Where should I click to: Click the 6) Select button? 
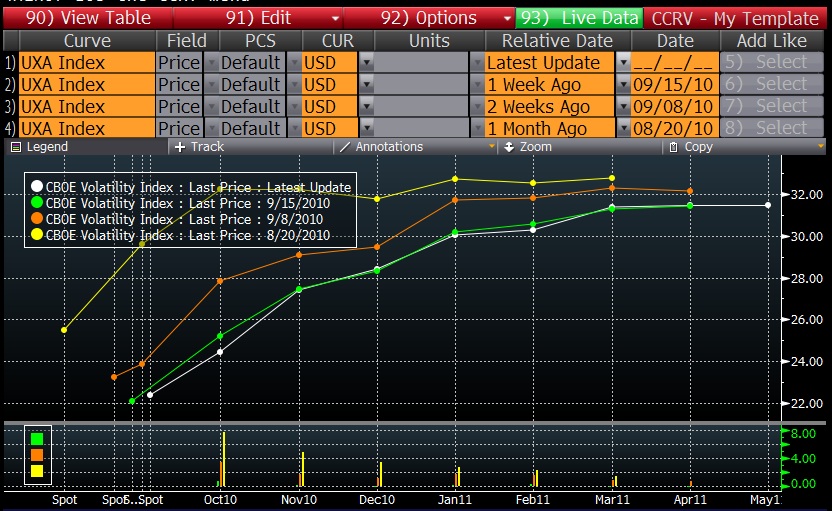coord(772,84)
